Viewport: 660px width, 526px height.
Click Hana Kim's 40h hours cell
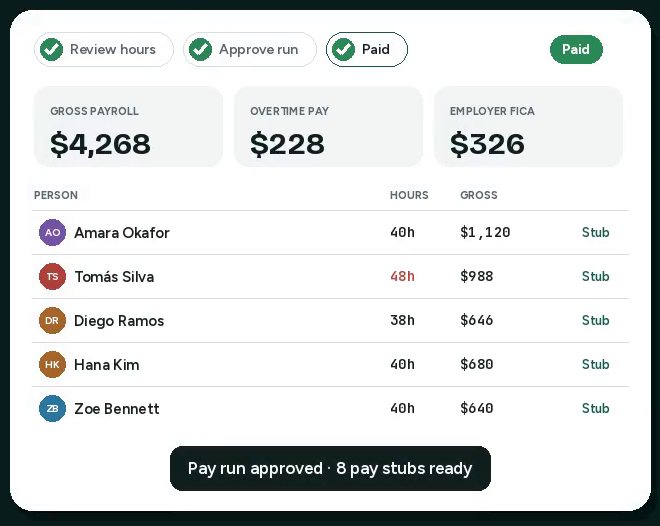[x=402, y=364]
